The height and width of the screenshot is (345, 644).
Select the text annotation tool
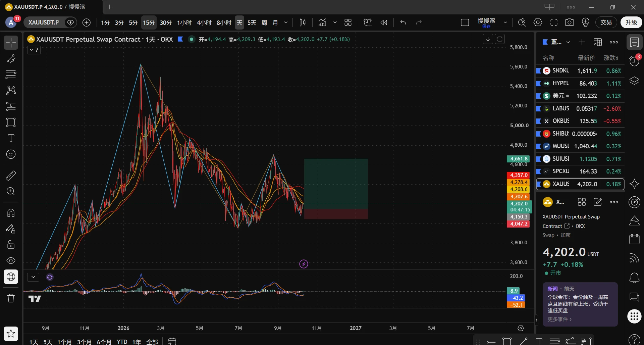(11, 138)
